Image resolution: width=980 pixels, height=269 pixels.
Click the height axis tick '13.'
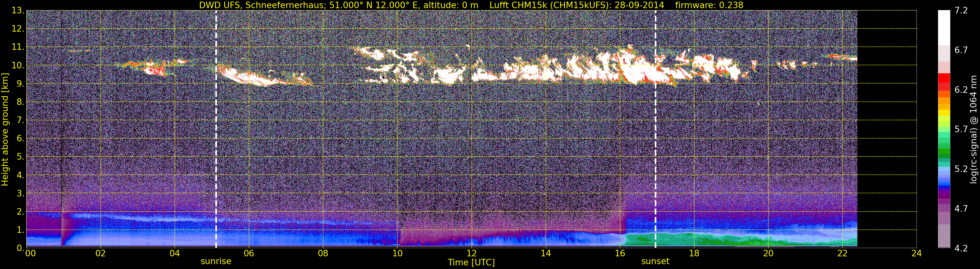[x=18, y=11]
